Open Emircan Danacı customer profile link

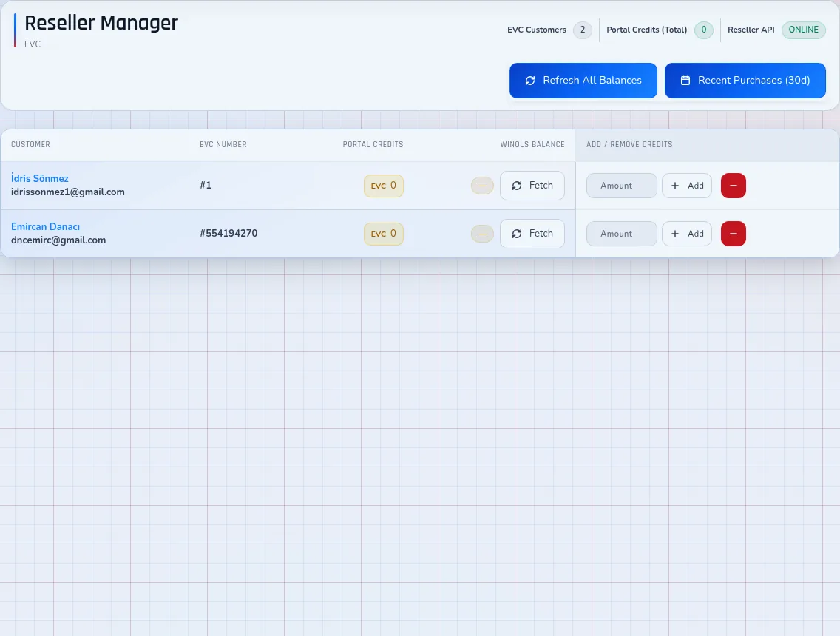(46, 226)
